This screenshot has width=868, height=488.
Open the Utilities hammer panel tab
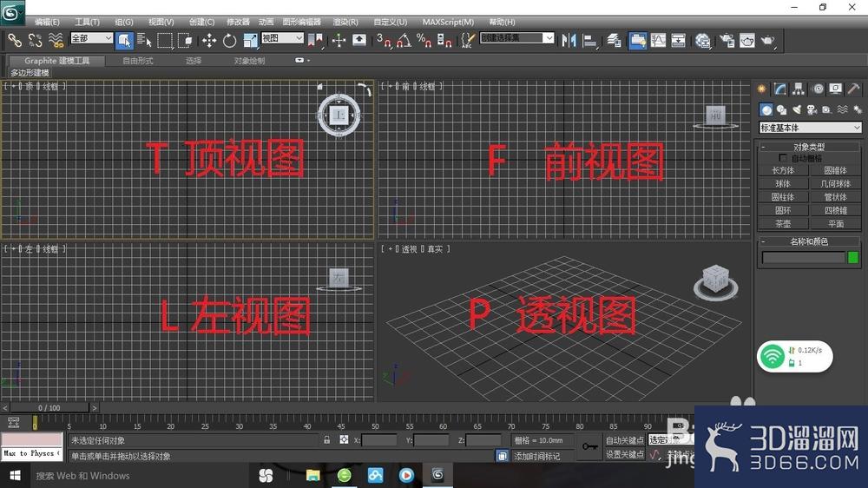point(853,89)
